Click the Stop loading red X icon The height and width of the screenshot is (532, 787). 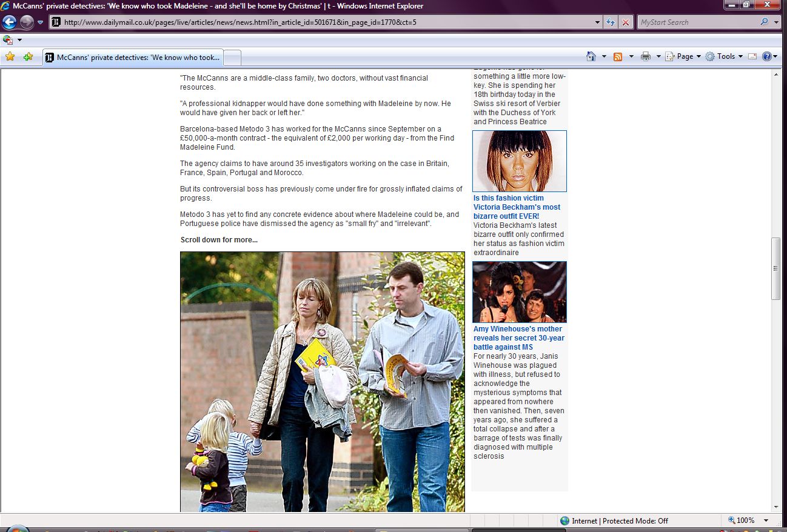click(x=625, y=22)
